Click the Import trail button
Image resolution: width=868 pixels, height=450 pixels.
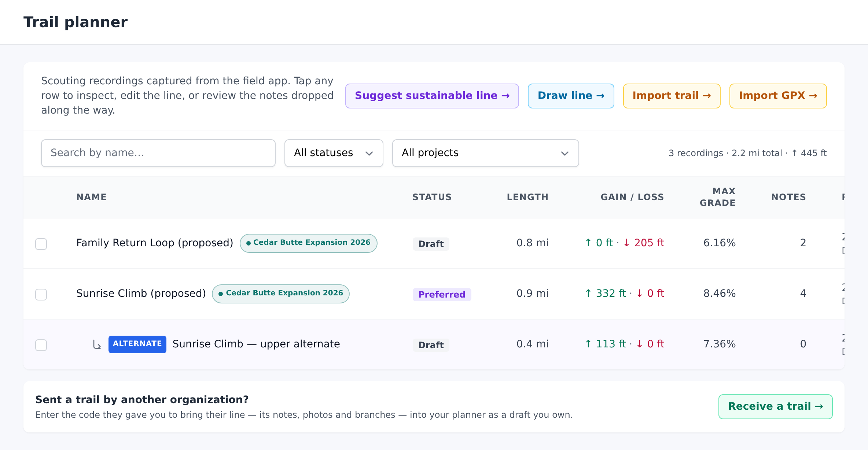click(x=672, y=96)
